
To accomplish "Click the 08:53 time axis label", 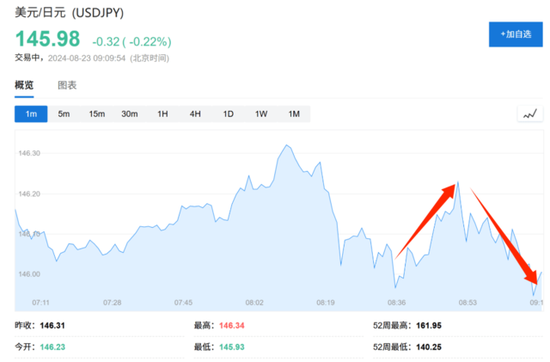I will [468, 302].
